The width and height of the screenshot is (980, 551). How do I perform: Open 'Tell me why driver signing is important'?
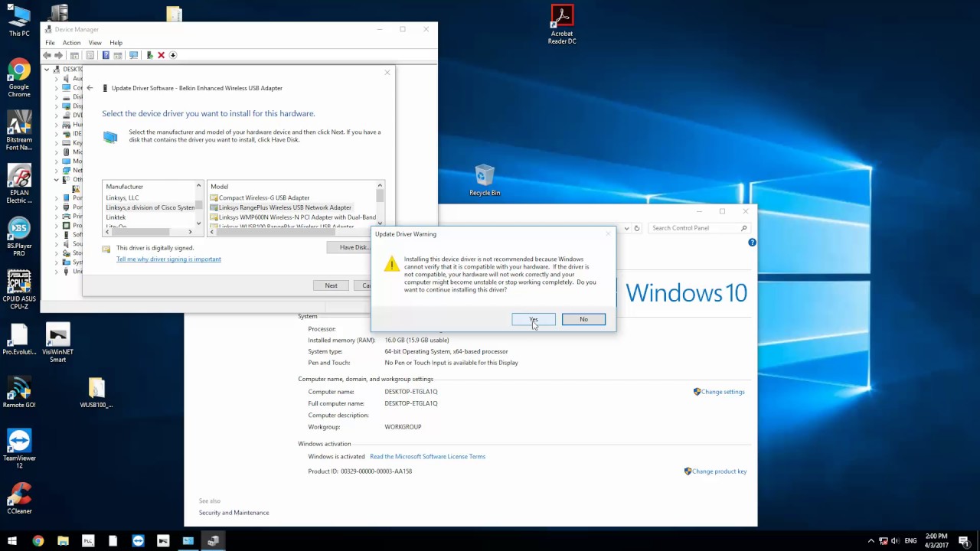point(168,259)
